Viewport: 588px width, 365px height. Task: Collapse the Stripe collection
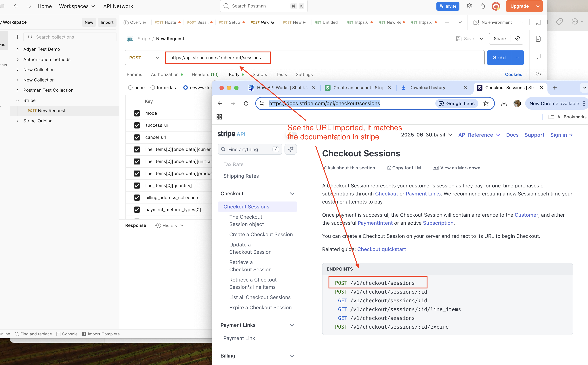[x=17, y=100]
